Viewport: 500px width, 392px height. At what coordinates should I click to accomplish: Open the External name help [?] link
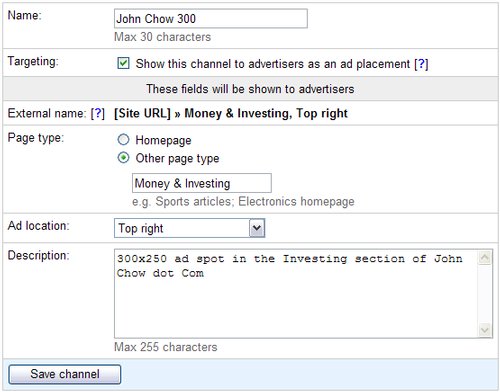pyautogui.click(x=98, y=113)
